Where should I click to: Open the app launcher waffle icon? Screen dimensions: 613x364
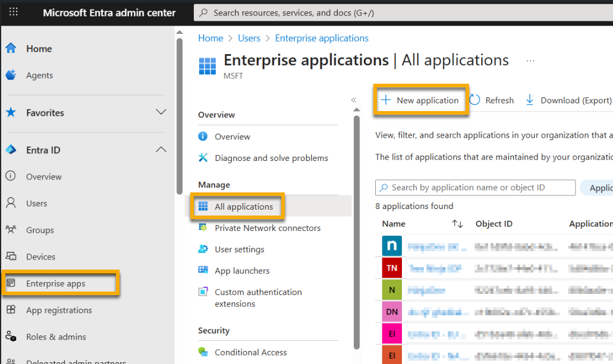[13, 12]
